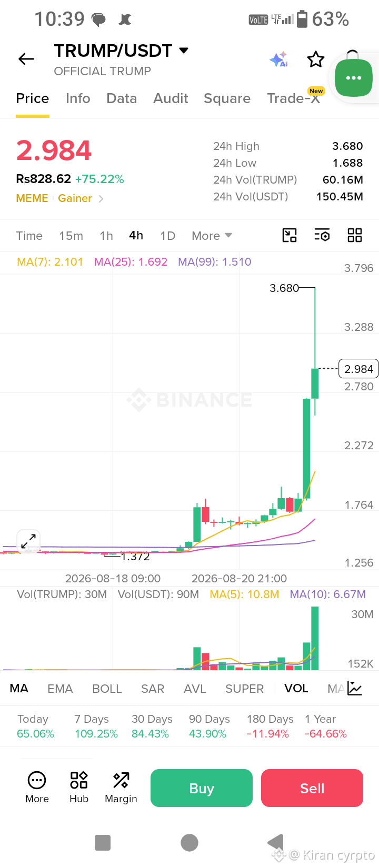The image size is (379, 868).
Task: Toggle the AVL indicator
Action: click(x=195, y=689)
